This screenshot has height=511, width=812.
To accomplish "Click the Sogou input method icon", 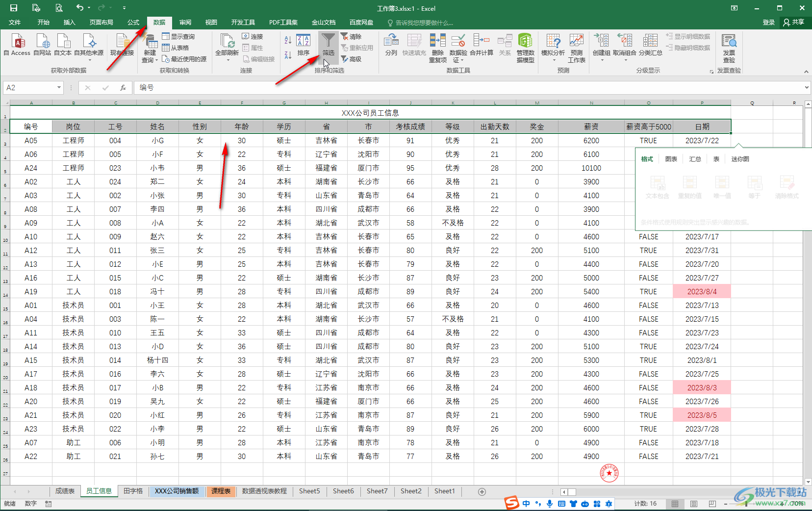I will pyautogui.click(x=512, y=503).
